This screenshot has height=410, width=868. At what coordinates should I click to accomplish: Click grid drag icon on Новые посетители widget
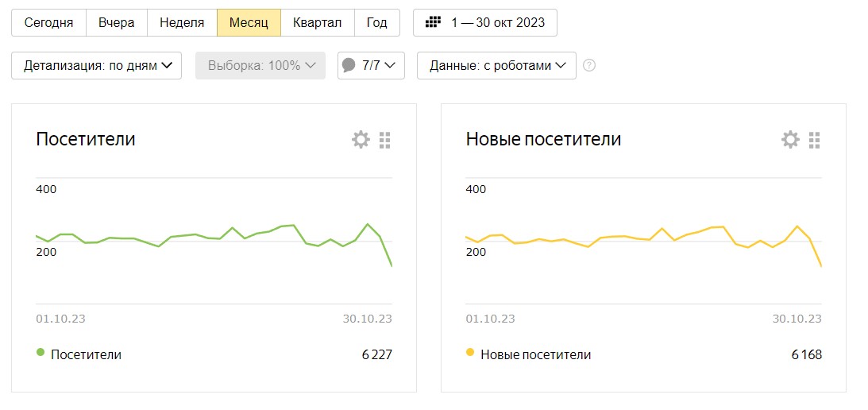click(814, 140)
